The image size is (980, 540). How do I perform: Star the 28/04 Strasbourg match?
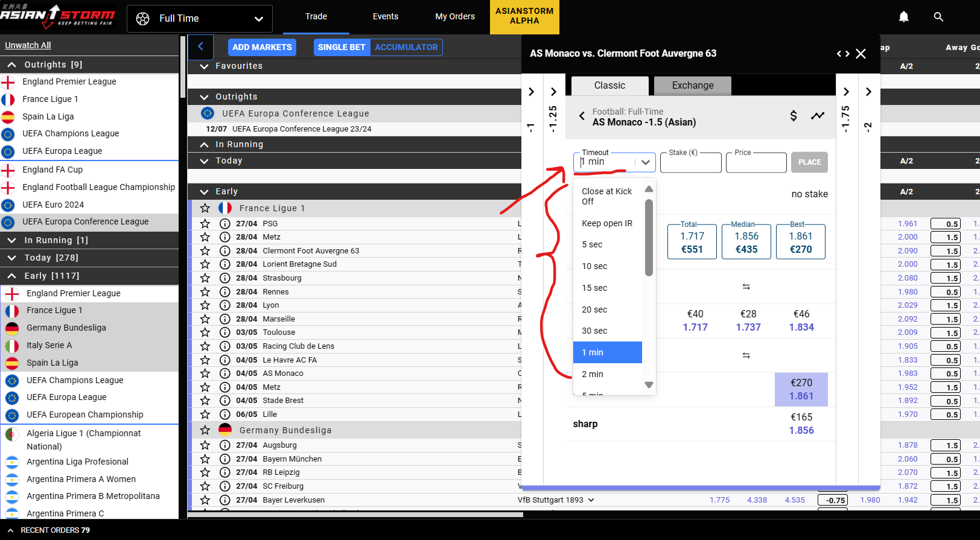coord(205,278)
